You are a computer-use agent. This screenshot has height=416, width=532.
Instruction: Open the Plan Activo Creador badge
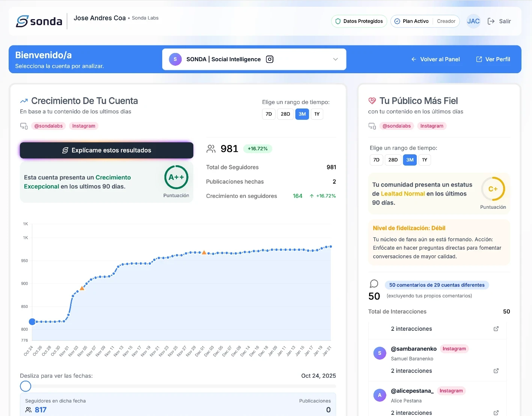click(425, 21)
